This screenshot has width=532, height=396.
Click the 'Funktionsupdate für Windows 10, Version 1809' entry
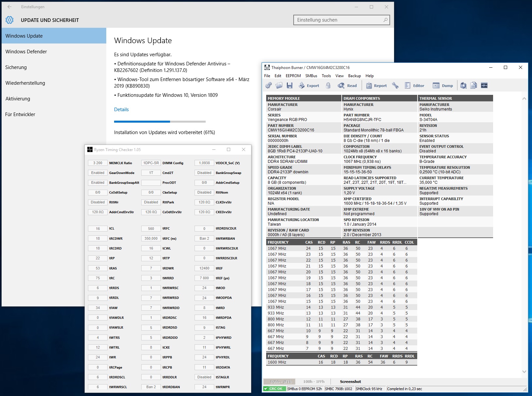[x=167, y=95]
